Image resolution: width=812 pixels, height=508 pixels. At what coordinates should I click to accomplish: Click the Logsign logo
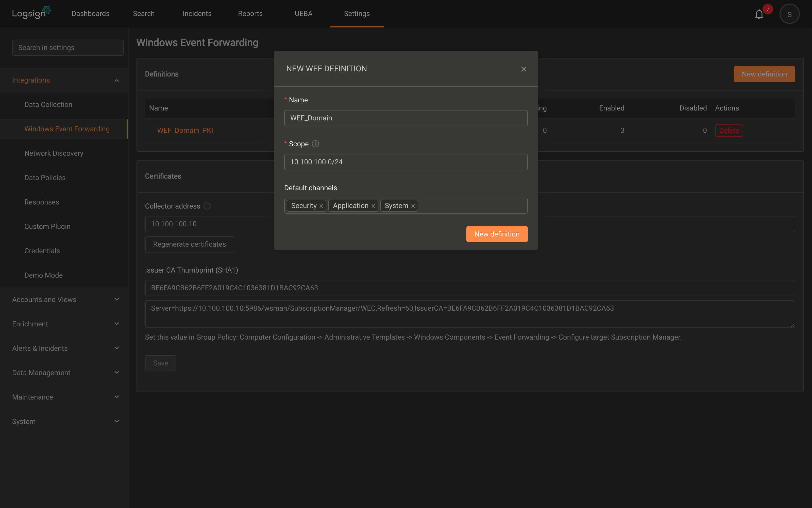(x=31, y=13)
